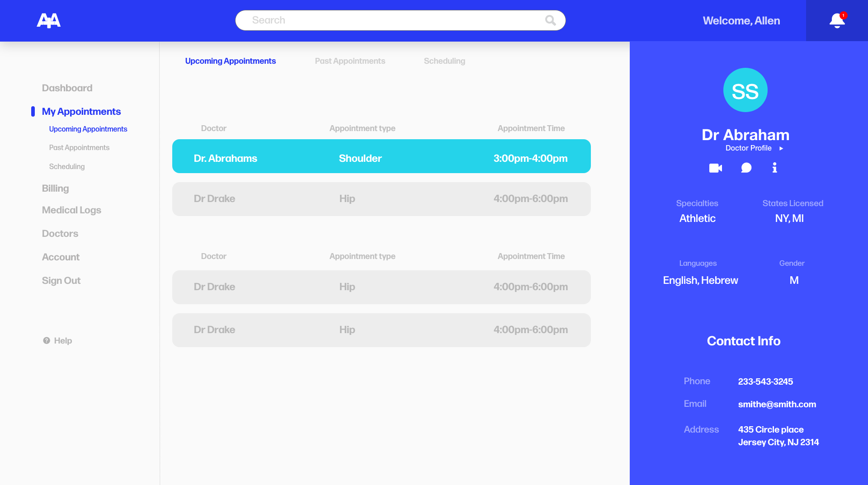Open Scheduling sidebar sub-item
The image size is (868, 485).
click(67, 167)
